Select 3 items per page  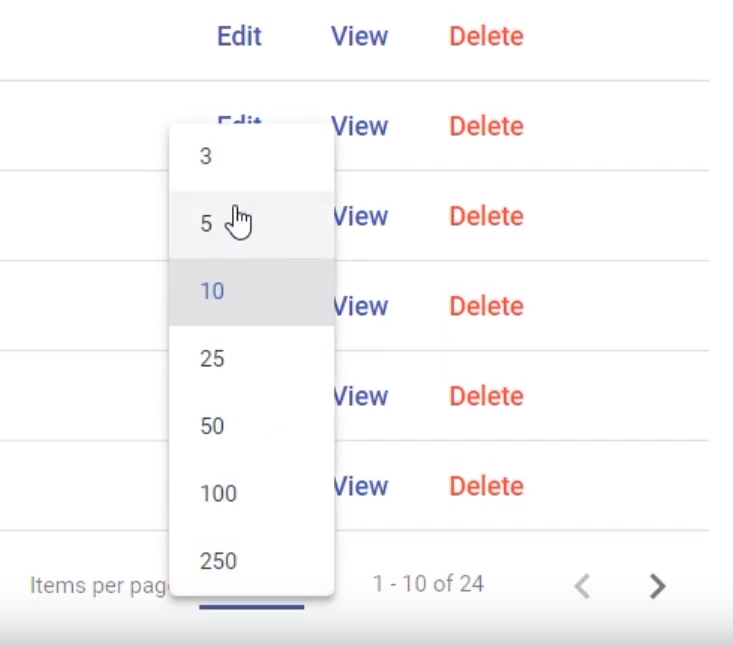pyautogui.click(x=252, y=157)
